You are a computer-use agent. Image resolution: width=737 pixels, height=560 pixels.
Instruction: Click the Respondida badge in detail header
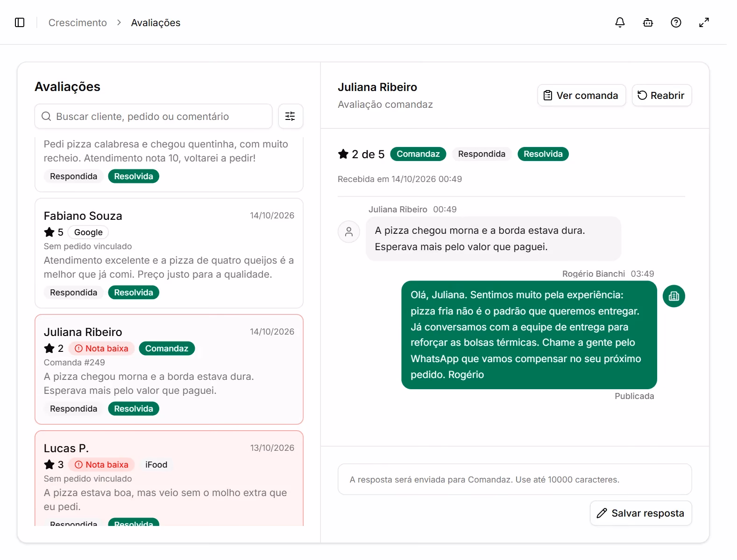coord(482,154)
